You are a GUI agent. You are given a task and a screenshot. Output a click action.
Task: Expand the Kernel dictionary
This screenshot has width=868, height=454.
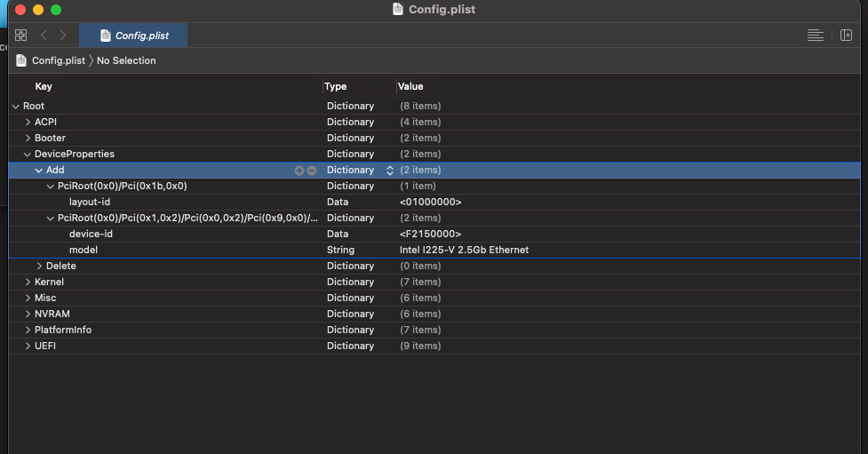coord(28,283)
